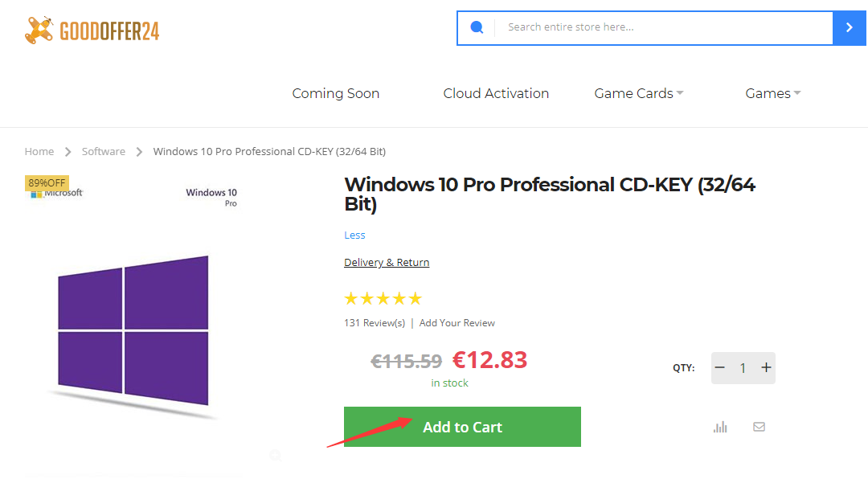Open the Coming Soon menu item
The height and width of the screenshot is (479, 868).
point(335,93)
